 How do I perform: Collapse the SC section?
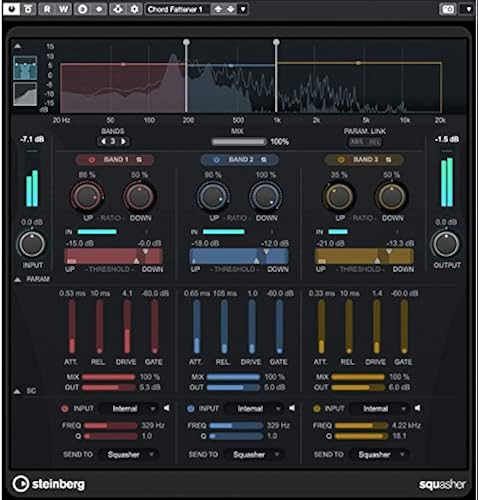tap(17, 391)
